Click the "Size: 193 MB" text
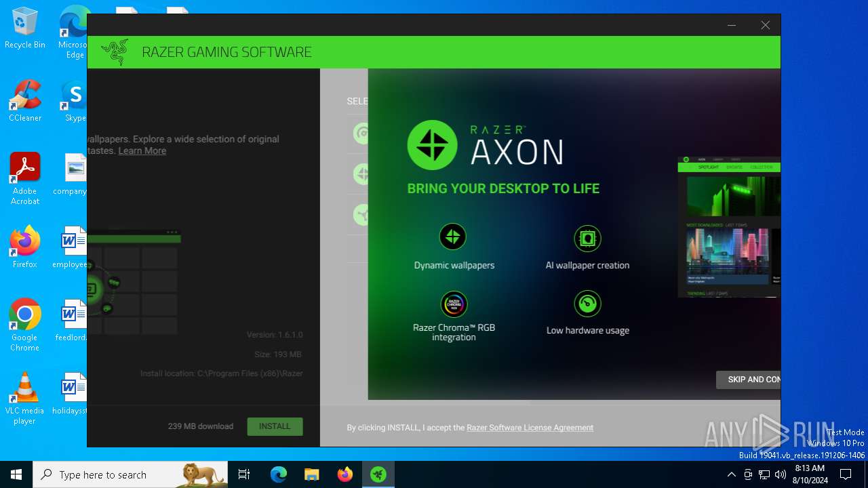Screen dimensions: 868x488 point(278,354)
